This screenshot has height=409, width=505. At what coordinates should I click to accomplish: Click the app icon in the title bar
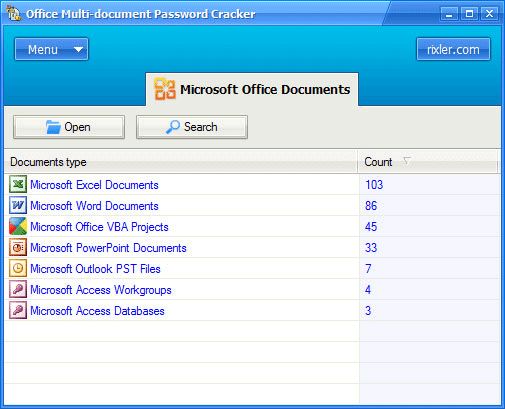coord(14,13)
